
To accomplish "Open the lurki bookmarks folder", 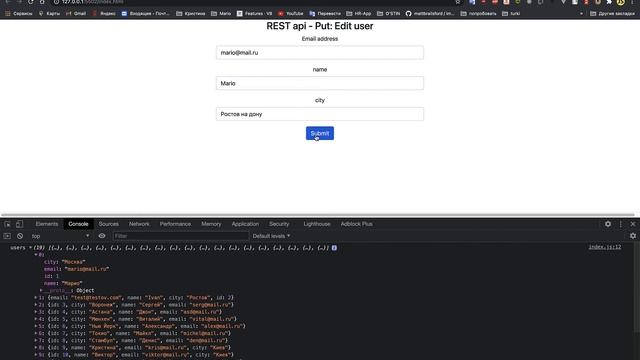I will pos(511,13).
